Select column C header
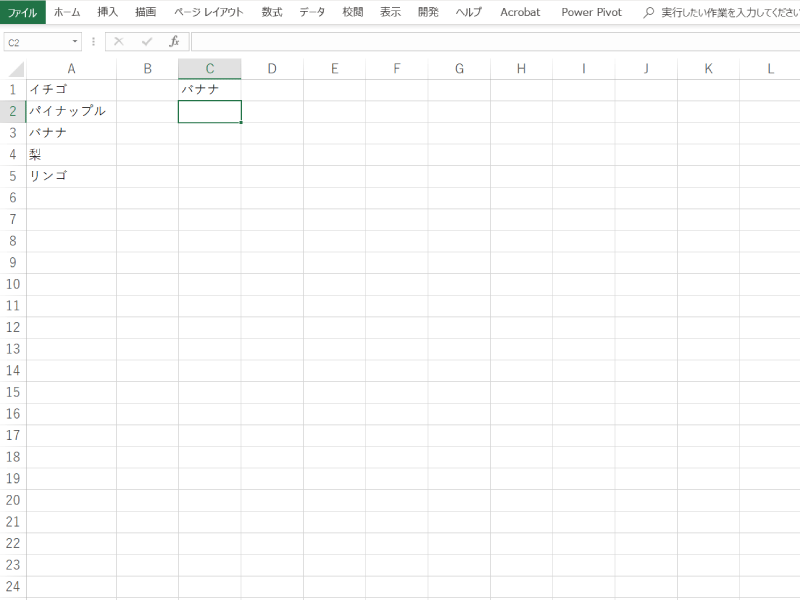Screen dimensions: 800x600 (209, 69)
